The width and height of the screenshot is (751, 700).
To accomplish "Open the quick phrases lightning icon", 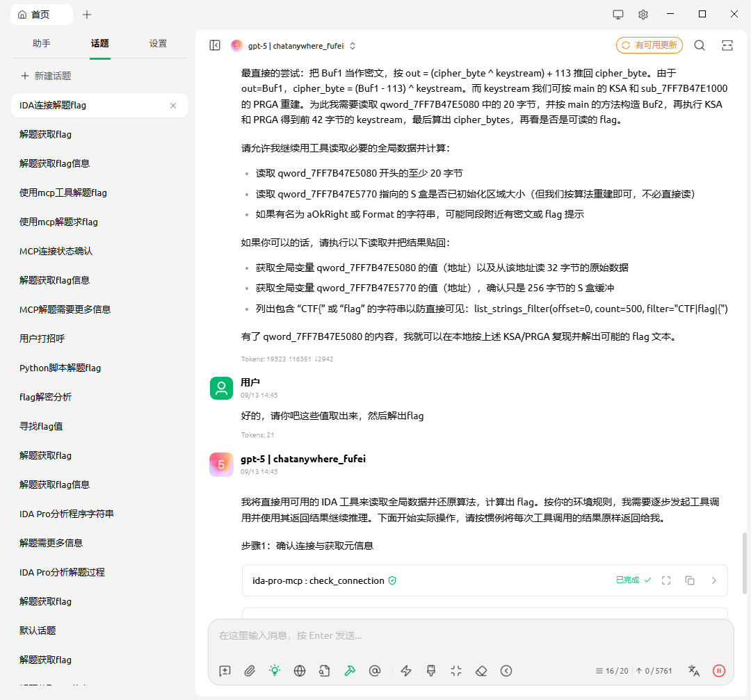I will click(x=407, y=671).
